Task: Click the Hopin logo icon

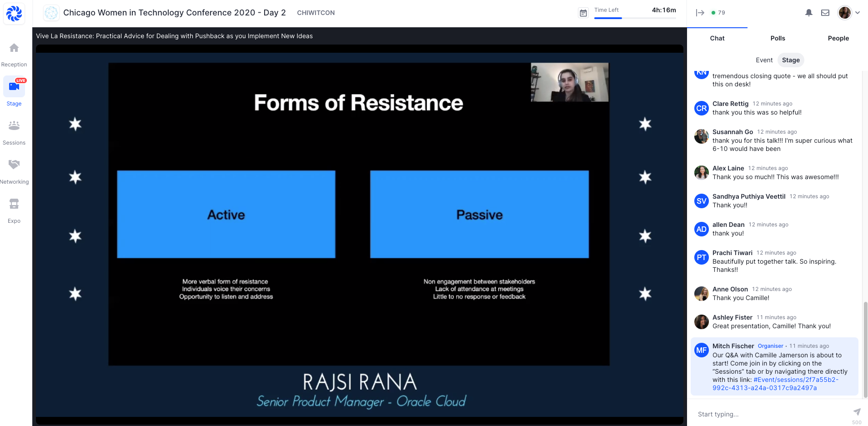Action: pos(14,14)
